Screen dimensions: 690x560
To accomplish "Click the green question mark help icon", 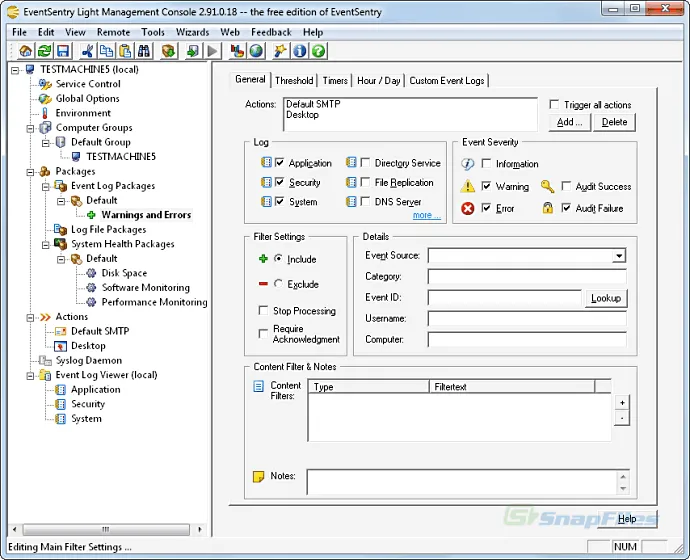I will [x=318, y=51].
